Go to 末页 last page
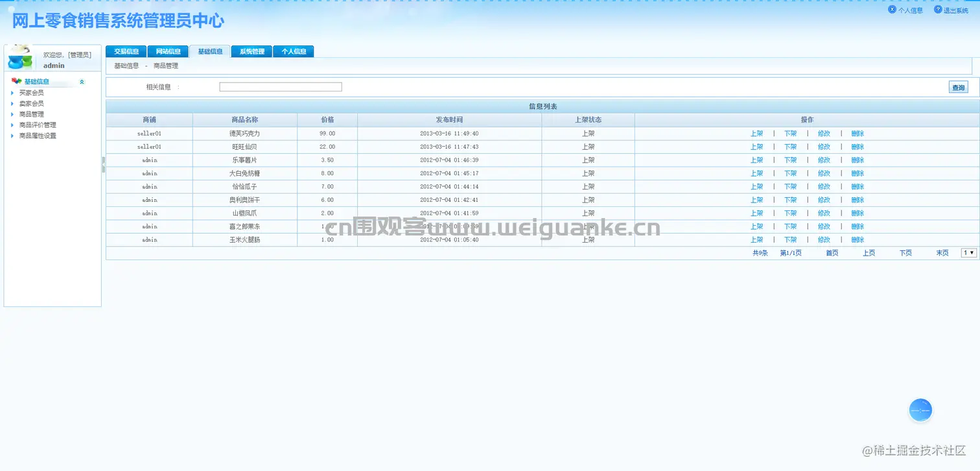Image resolution: width=980 pixels, height=471 pixels. coord(942,253)
